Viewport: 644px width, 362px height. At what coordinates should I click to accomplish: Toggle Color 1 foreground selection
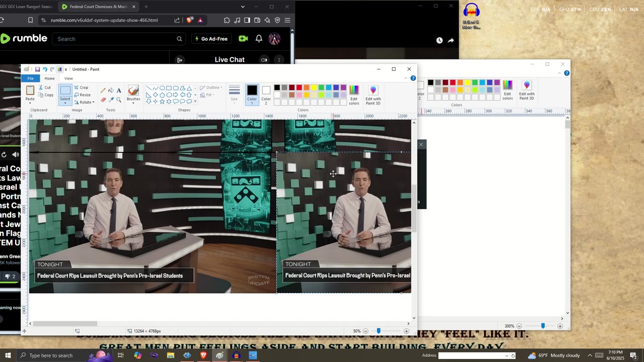252,94
